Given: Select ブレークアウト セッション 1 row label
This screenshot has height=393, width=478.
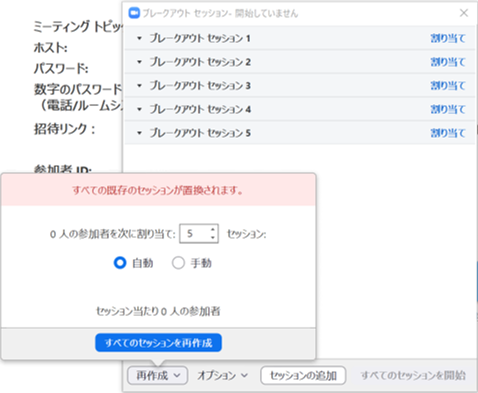Looking at the screenshot, I should point(200,38).
